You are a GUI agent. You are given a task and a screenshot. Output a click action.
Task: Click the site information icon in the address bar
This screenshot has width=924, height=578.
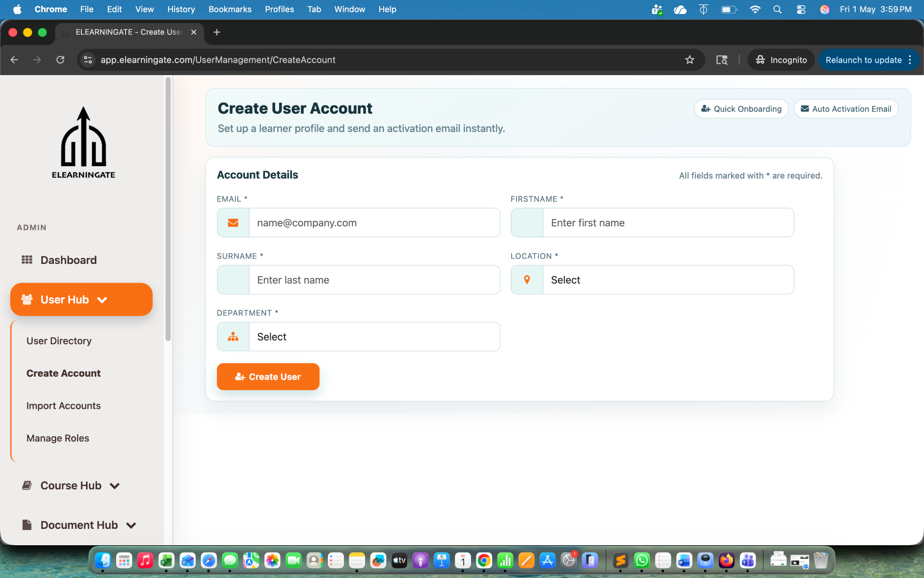click(88, 60)
